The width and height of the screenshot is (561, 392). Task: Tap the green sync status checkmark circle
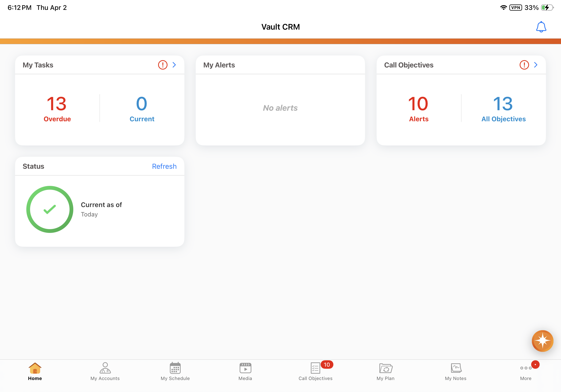[50, 209]
